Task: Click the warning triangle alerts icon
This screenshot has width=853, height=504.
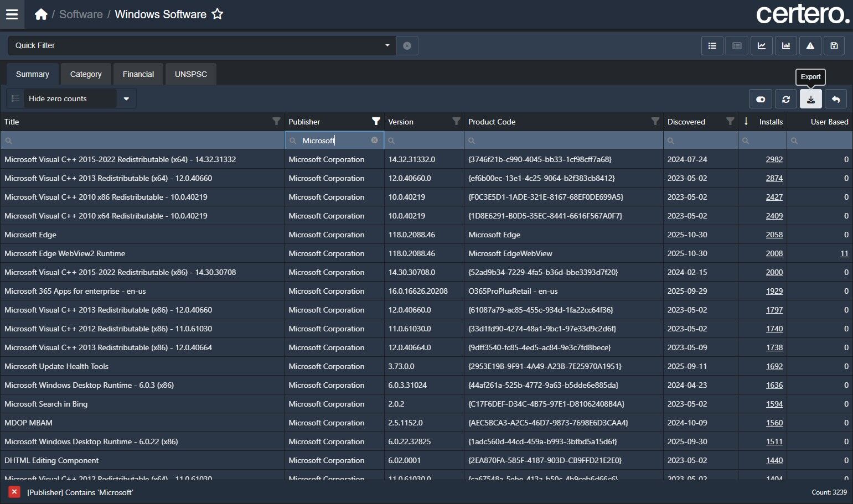Action: point(810,46)
